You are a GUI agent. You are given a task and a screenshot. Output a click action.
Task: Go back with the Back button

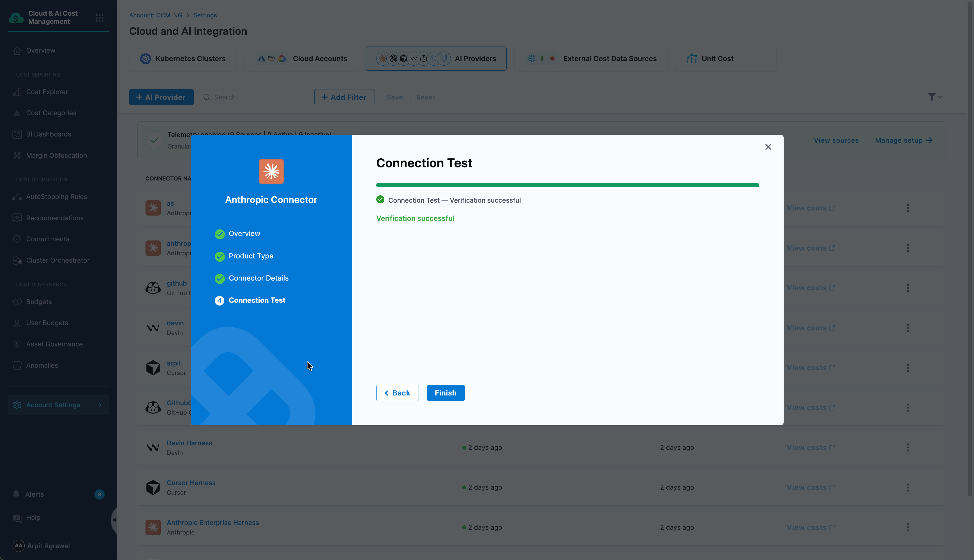point(397,393)
